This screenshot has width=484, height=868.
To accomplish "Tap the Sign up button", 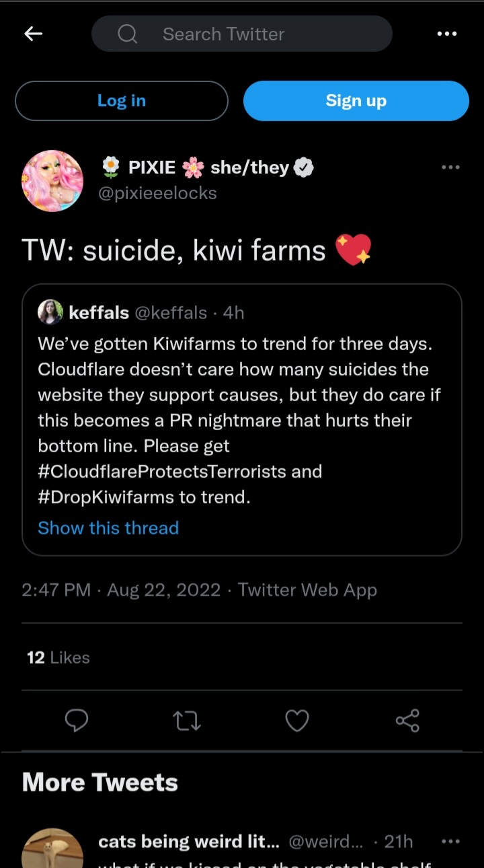I will [x=356, y=101].
